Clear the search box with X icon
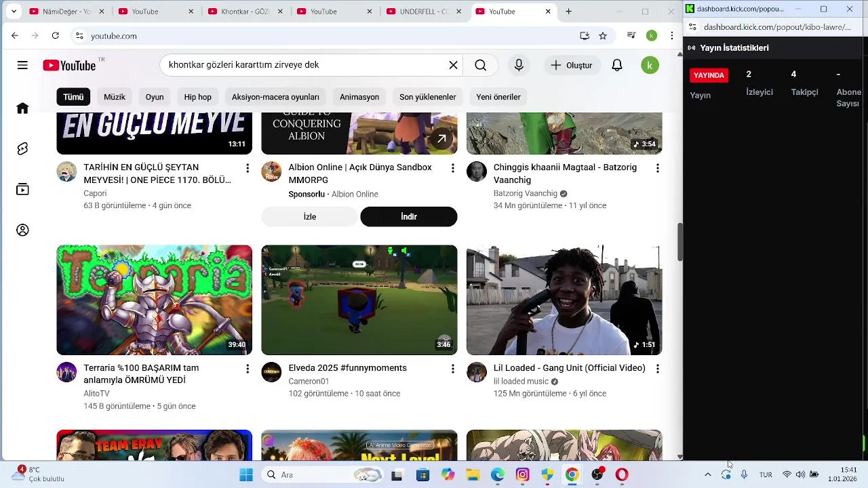The height and width of the screenshot is (488, 868). tap(453, 65)
